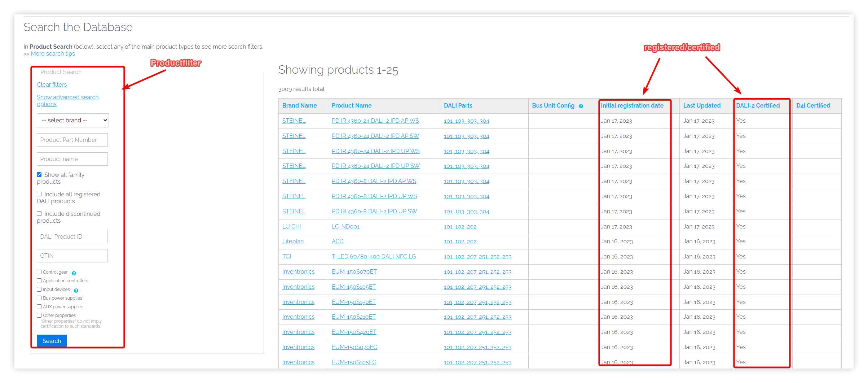Open product PD IR 4360-24 DALI-2 IPD AP SW
The width and height of the screenshot is (868, 383).
tap(375, 136)
